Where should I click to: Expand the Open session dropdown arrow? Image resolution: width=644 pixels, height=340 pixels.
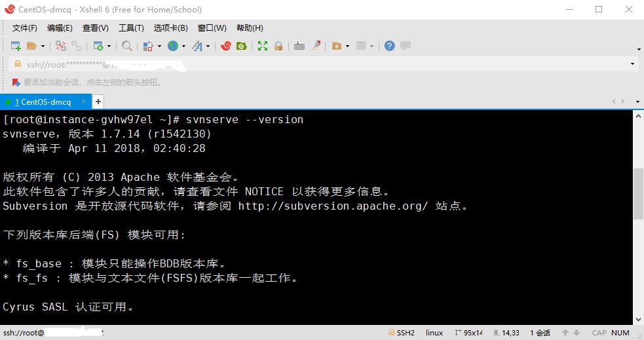click(43, 46)
